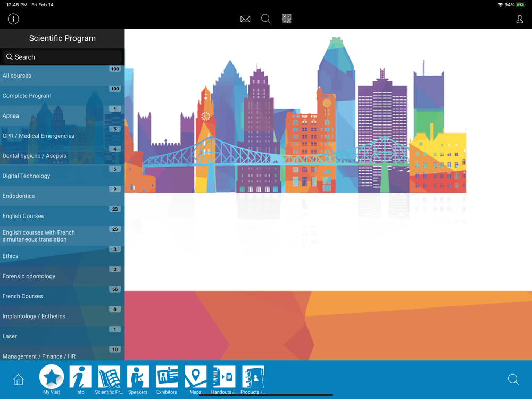This screenshot has height=399, width=532.
Task: Open Implantology / Esthetics category
Action: click(x=62, y=316)
